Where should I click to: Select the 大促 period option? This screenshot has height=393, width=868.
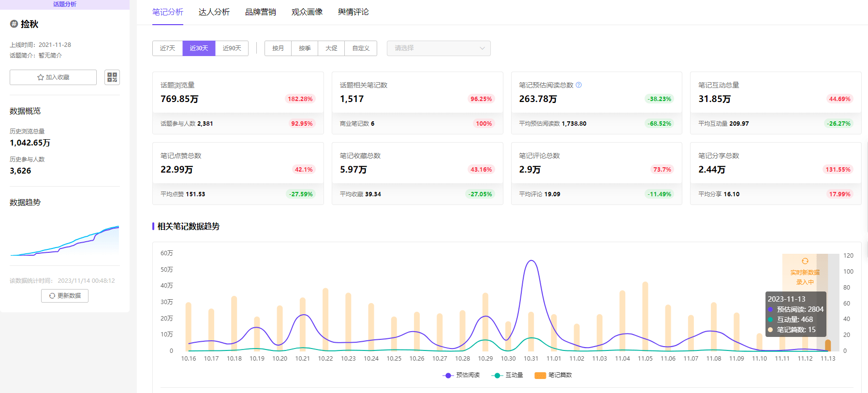331,48
